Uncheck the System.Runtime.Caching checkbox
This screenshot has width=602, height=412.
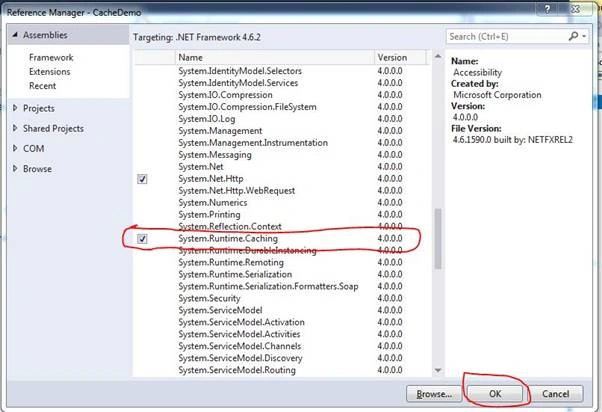[142, 239]
